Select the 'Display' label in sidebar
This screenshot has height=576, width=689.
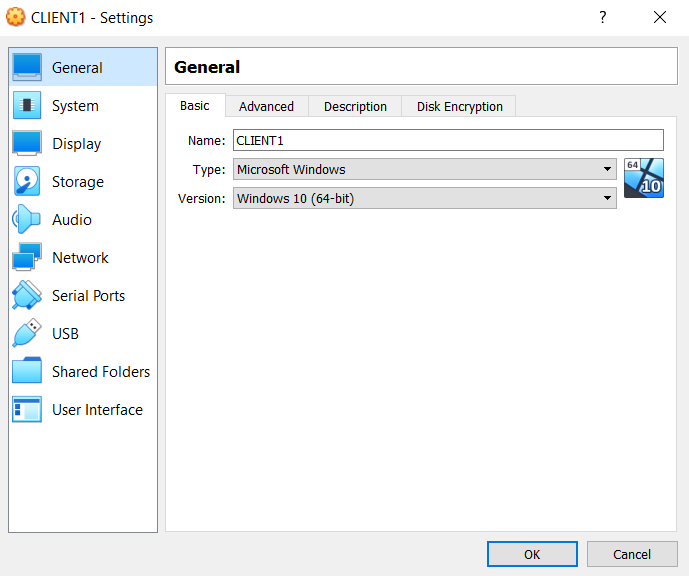76,144
